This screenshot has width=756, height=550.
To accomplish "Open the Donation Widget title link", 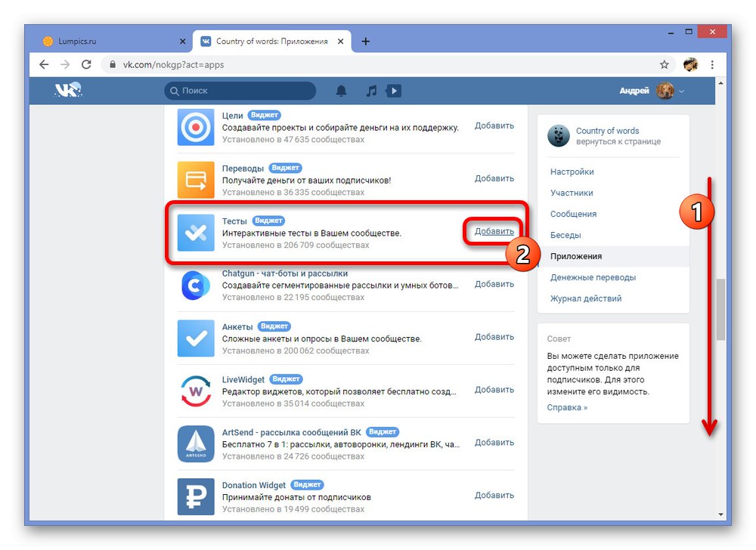I will click(253, 485).
